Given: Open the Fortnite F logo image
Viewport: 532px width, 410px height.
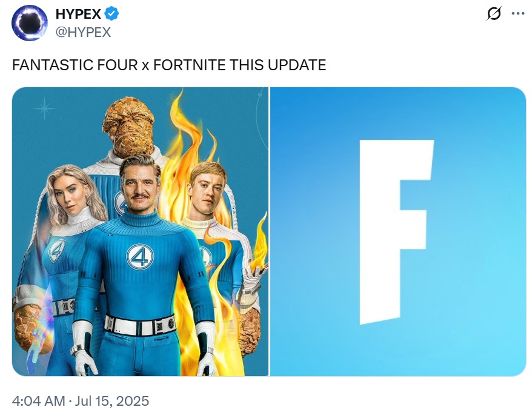Looking at the screenshot, I should pyautogui.click(x=398, y=231).
